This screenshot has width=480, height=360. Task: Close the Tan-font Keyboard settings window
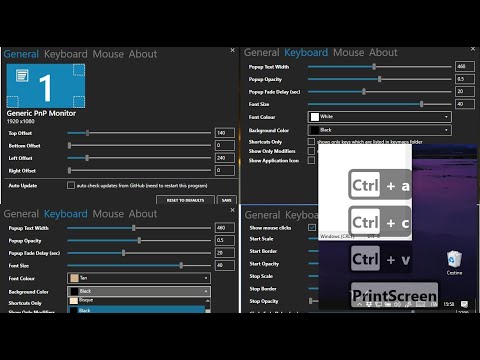[232, 210]
